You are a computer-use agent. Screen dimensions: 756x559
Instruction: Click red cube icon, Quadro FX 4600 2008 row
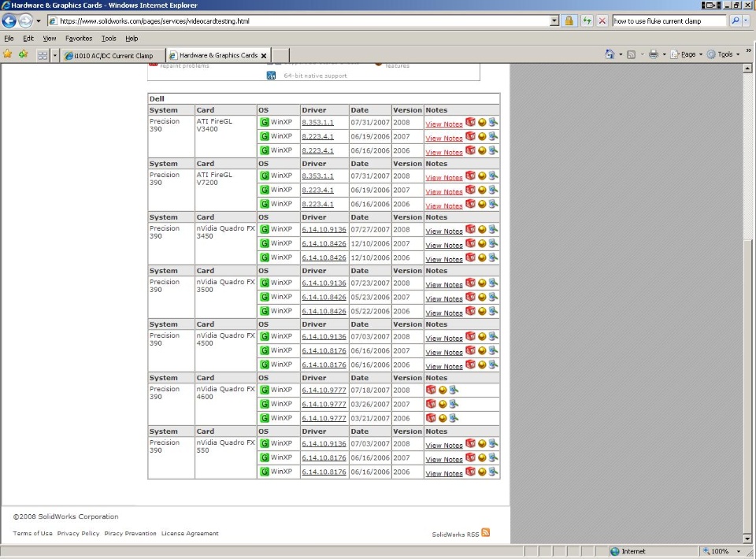[431, 390]
